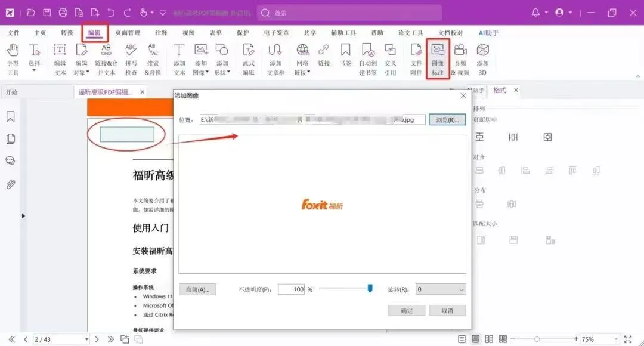
Task: Open the bookmarks side panel icon
Action: pos(11,117)
